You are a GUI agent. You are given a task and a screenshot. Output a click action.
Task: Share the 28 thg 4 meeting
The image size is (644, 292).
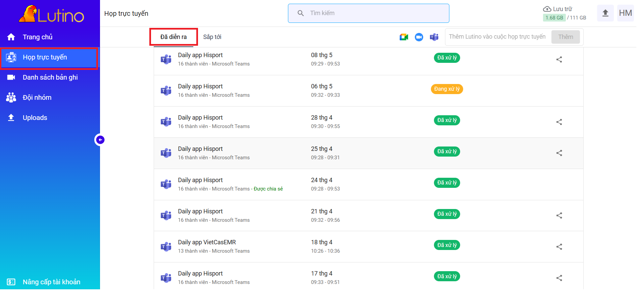tap(559, 122)
